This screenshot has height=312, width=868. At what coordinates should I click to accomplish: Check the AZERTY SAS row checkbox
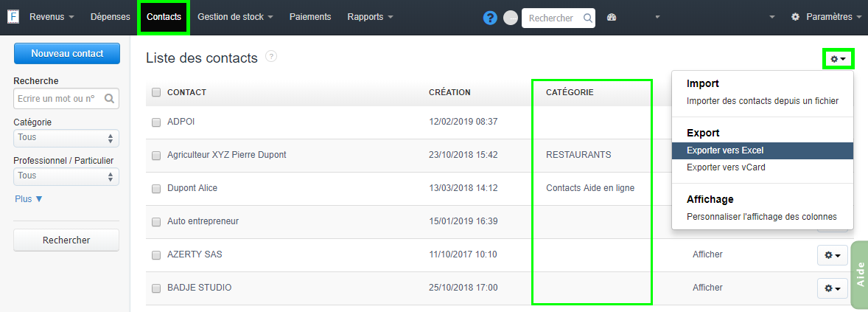pos(156,255)
